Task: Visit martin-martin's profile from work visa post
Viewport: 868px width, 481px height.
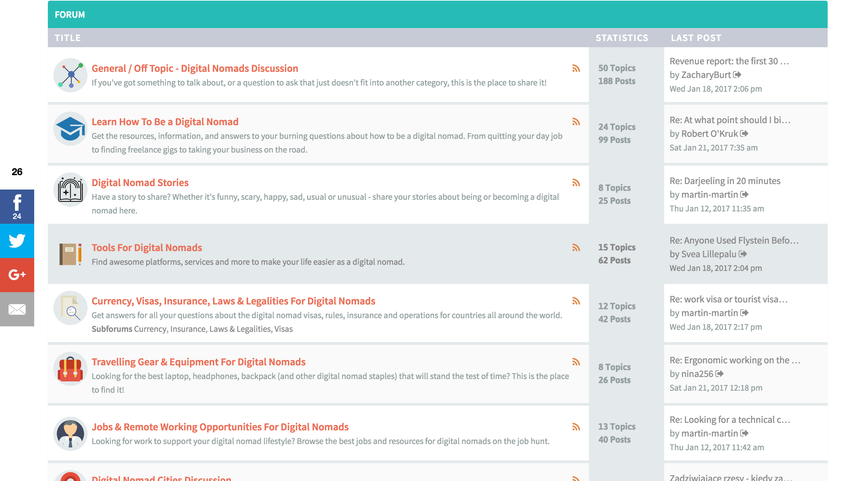Action: point(709,313)
